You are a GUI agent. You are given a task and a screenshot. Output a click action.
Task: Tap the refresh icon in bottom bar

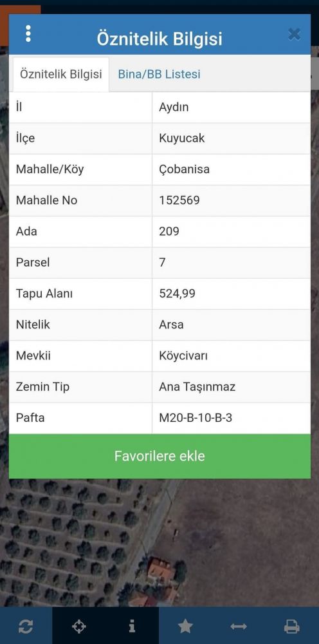(x=26, y=627)
